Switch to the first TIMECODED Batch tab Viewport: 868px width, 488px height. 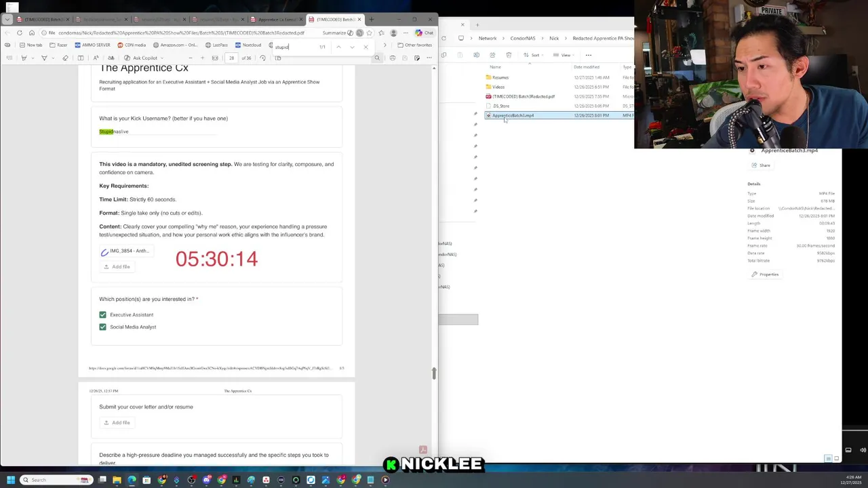click(45, 19)
